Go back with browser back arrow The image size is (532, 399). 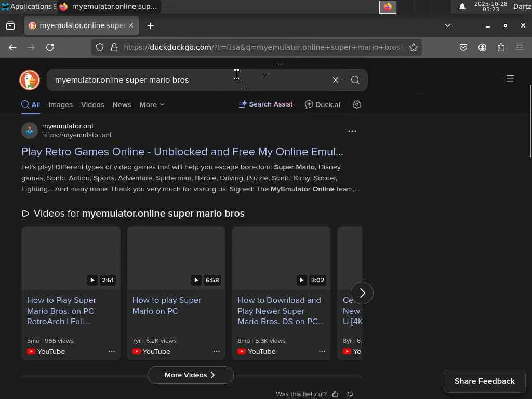tap(12, 47)
